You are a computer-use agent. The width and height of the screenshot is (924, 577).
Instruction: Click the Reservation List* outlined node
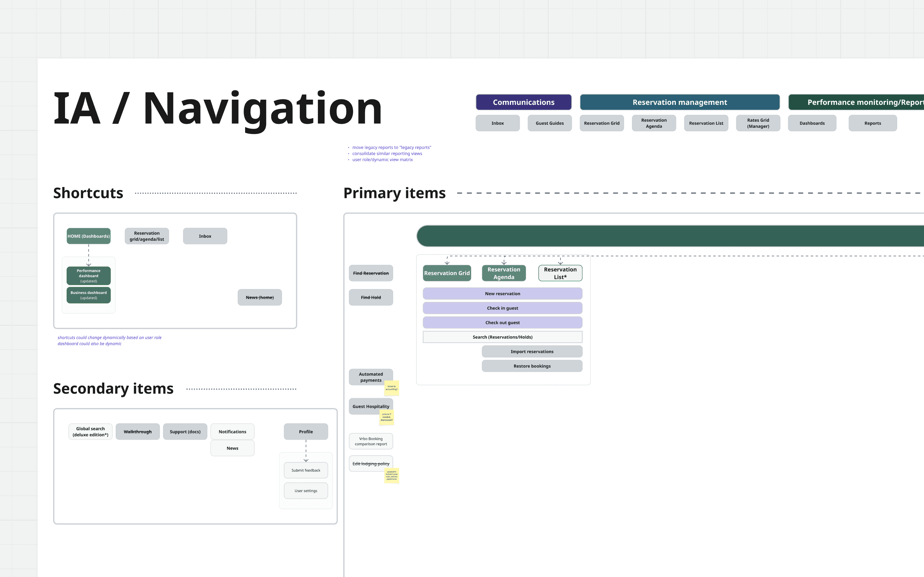pyautogui.click(x=560, y=273)
